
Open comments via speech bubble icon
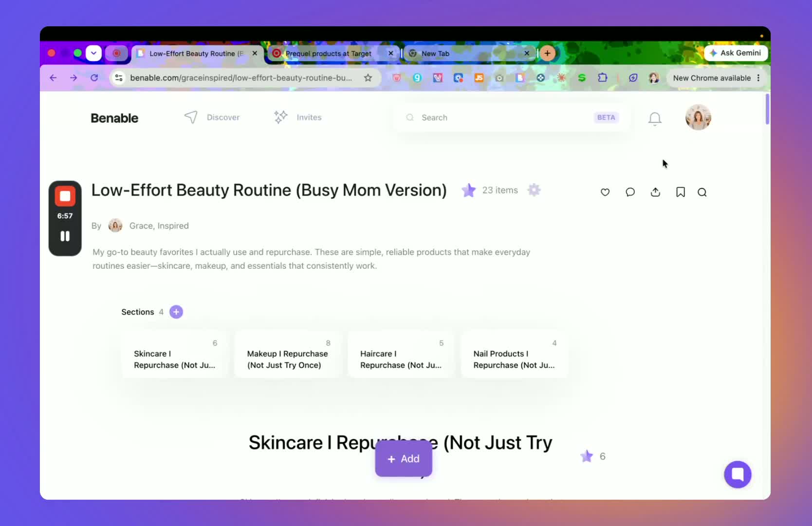click(630, 192)
